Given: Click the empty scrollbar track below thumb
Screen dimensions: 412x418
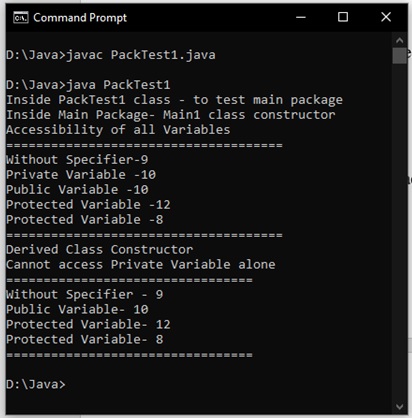Looking at the screenshot, I should coord(399,232).
